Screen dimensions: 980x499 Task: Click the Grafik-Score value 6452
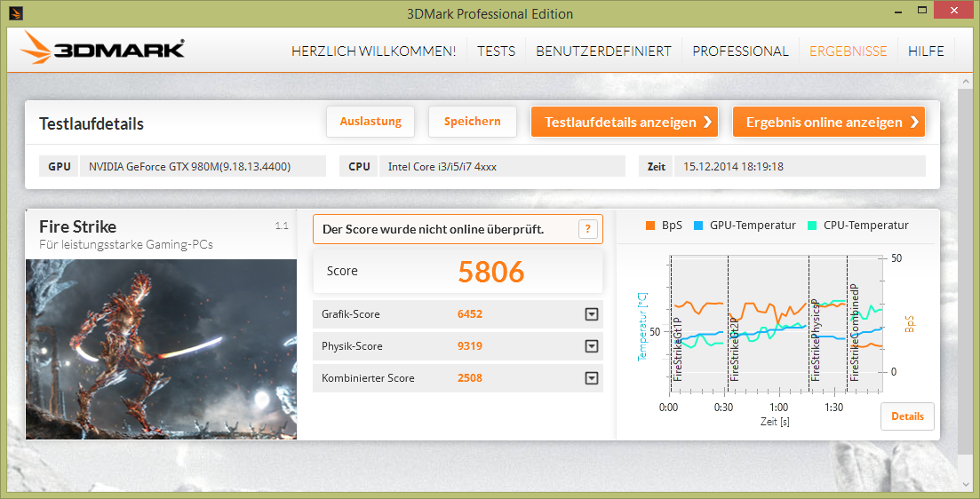tap(470, 314)
